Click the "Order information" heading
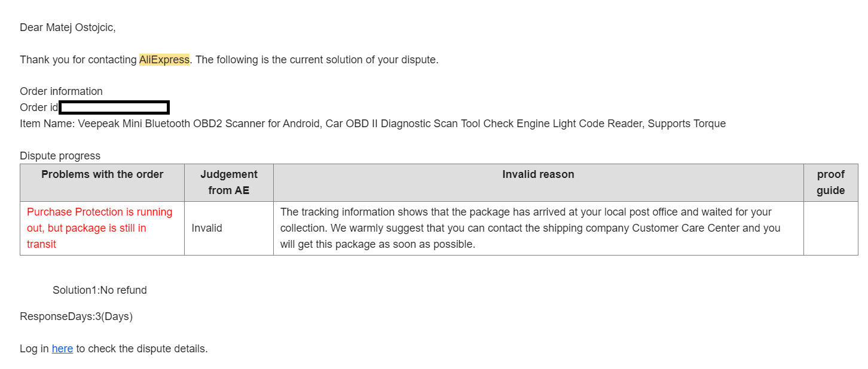This screenshot has height=369, width=868. tap(61, 91)
